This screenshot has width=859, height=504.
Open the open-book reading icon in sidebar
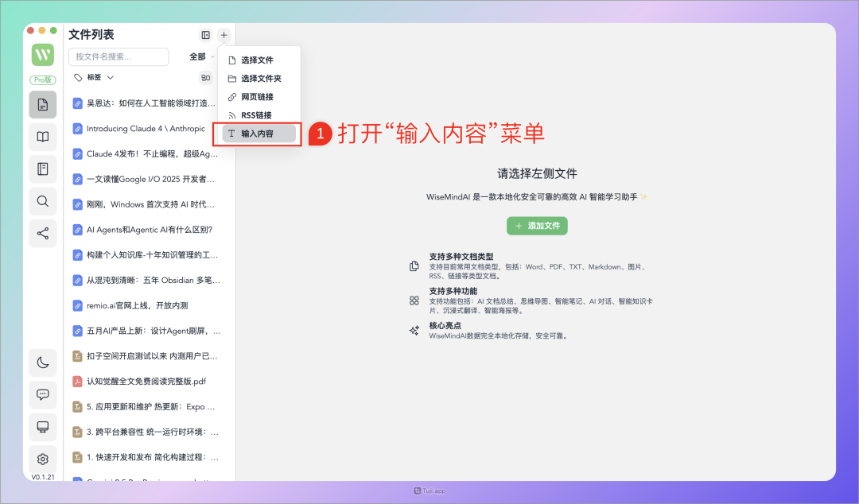(x=43, y=137)
